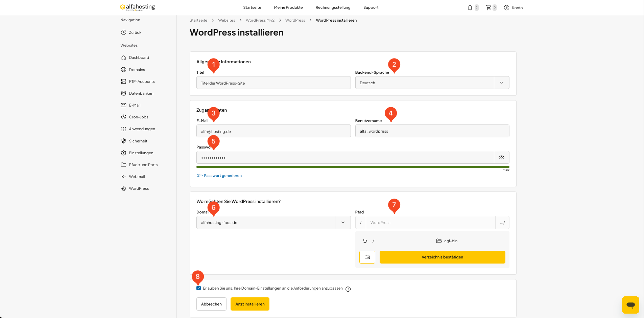Go to WordPress breadcrumb link
644x318 pixels.
[295, 20]
